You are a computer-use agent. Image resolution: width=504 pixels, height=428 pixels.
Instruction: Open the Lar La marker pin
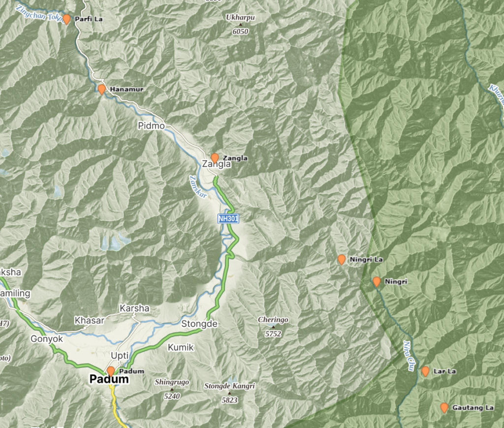[x=425, y=371]
